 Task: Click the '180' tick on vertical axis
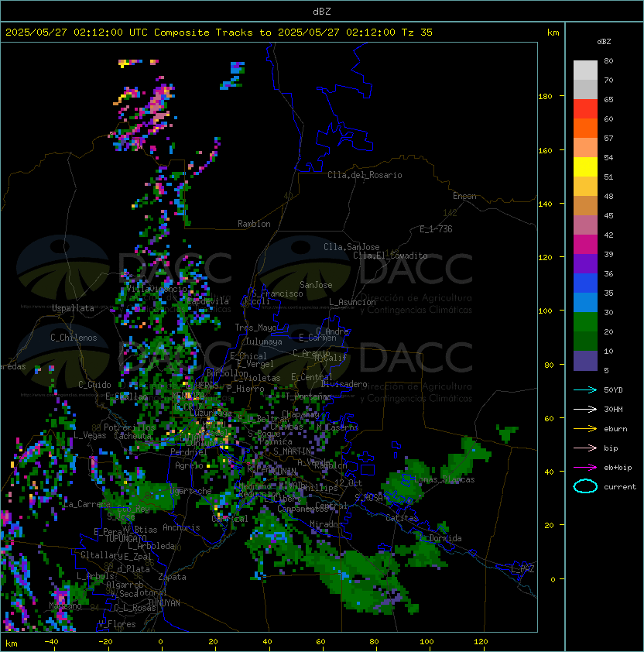[545, 97]
